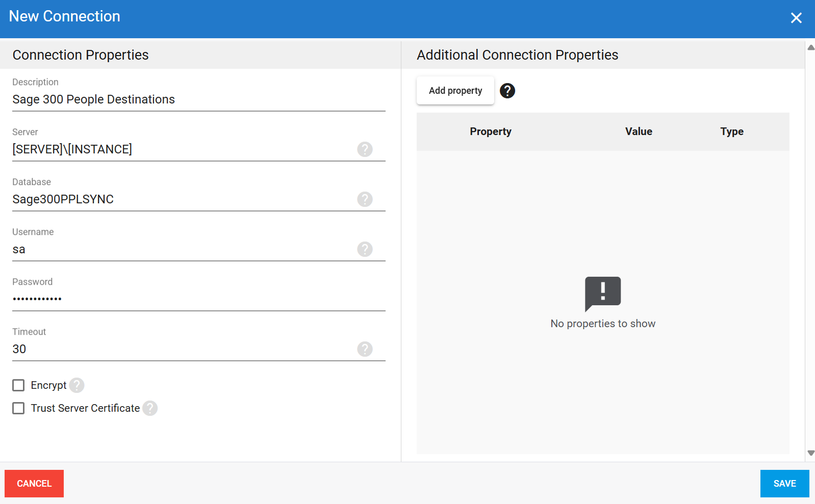Focus the Description input field
Viewport: 815px width, 504px height.
(198, 99)
